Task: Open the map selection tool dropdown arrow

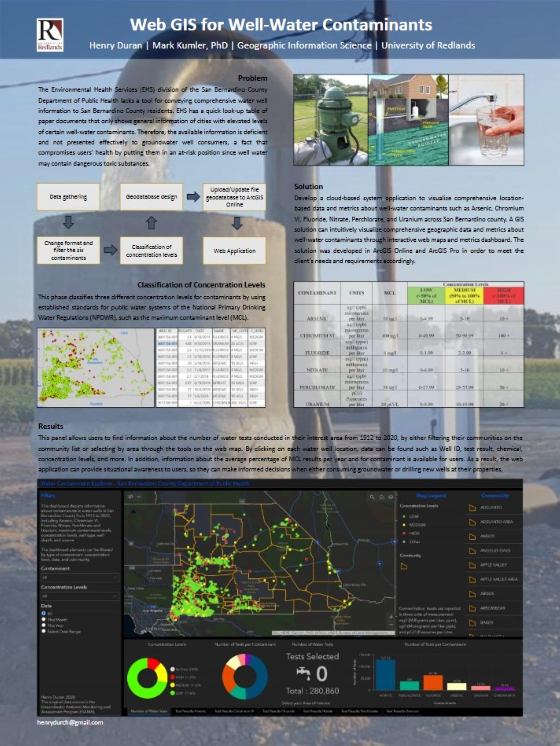Action: tap(139, 497)
